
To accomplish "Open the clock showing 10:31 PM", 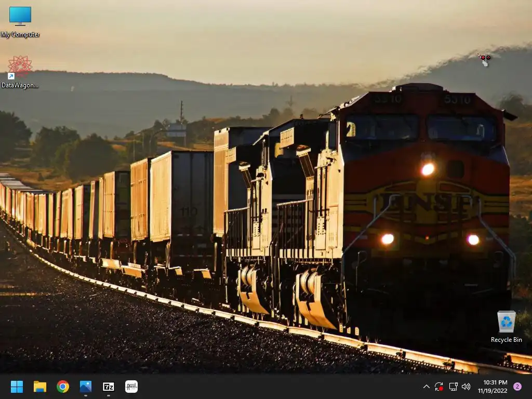I will pyautogui.click(x=493, y=387).
